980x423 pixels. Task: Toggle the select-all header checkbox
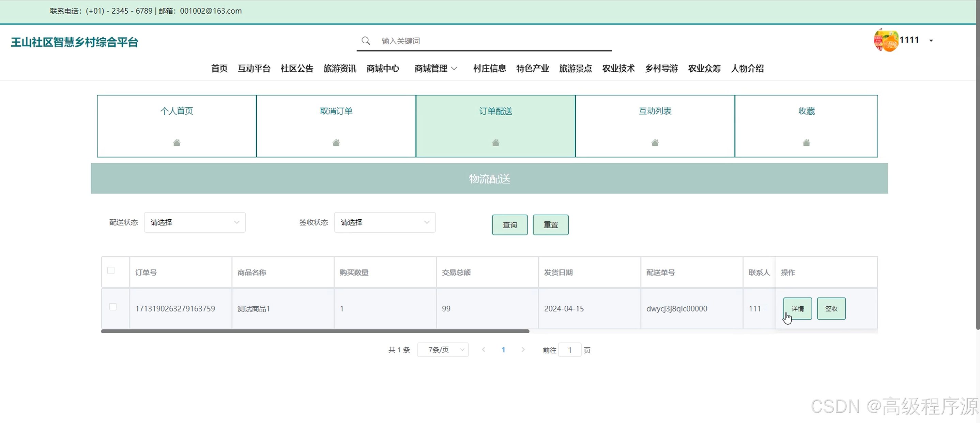click(x=111, y=270)
